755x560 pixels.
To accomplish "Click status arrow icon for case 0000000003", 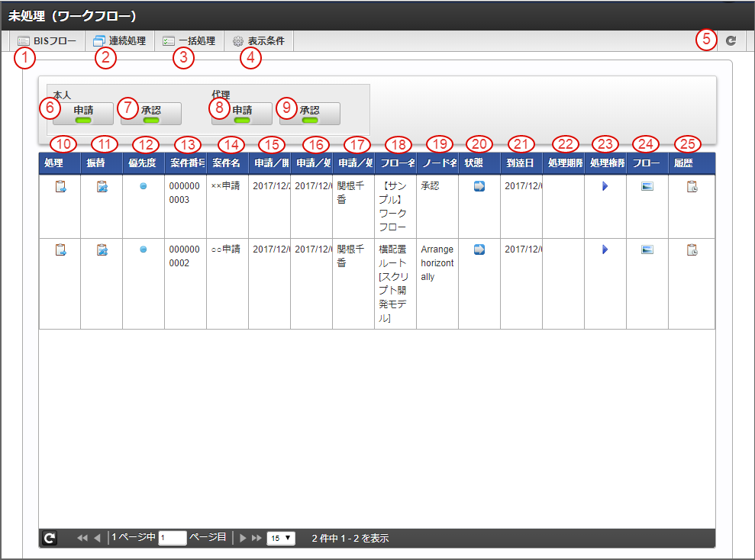I will [x=479, y=187].
